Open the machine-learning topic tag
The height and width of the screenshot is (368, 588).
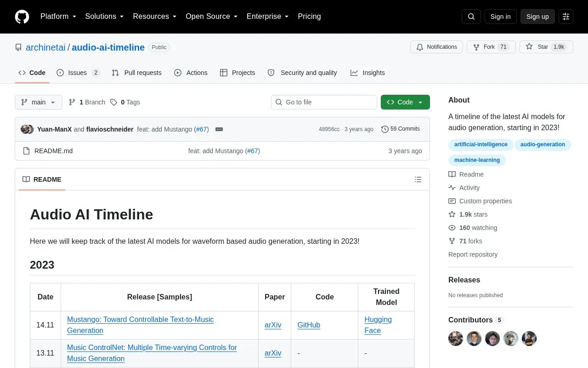(477, 160)
